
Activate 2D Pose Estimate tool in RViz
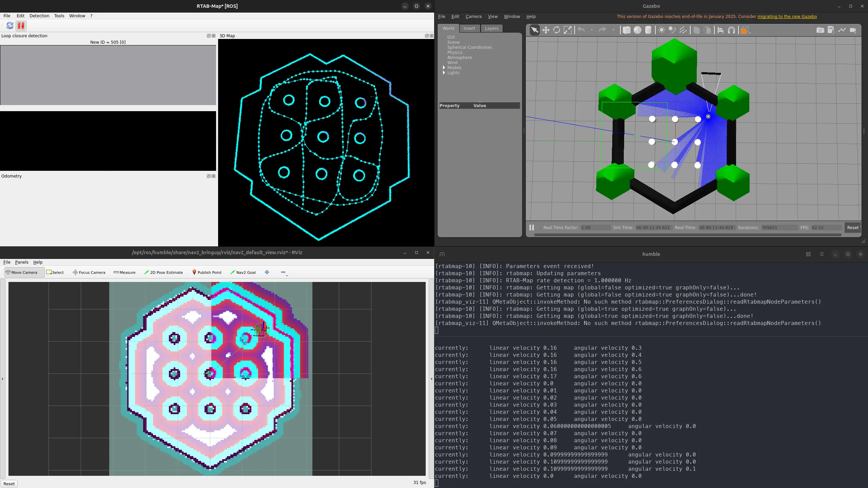click(x=163, y=272)
